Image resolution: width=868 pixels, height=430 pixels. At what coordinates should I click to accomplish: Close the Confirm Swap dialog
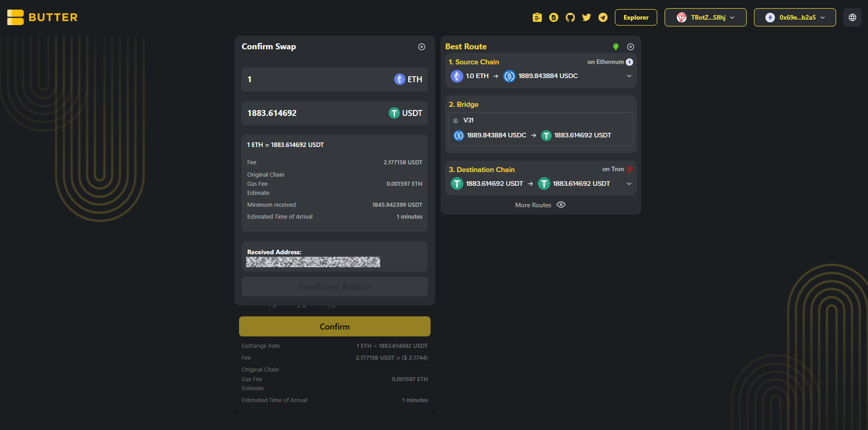pyautogui.click(x=422, y=47)
